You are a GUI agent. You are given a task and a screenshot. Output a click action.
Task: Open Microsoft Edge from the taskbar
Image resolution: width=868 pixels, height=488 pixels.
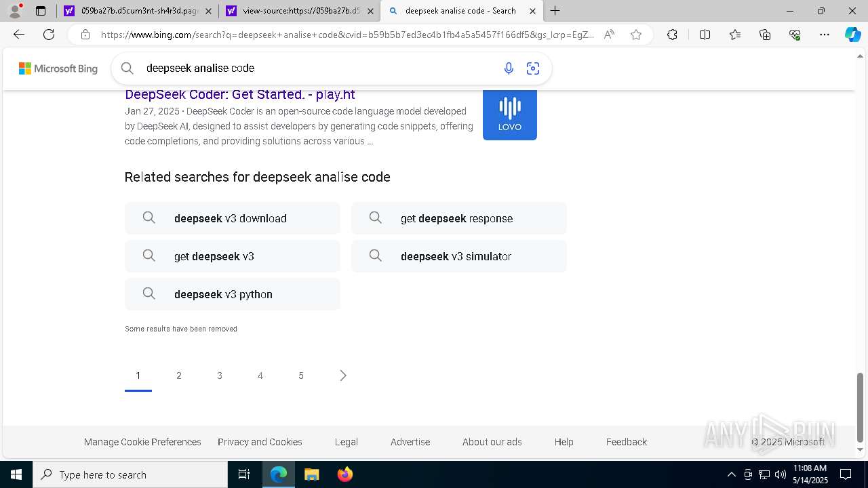pos(279,474)
